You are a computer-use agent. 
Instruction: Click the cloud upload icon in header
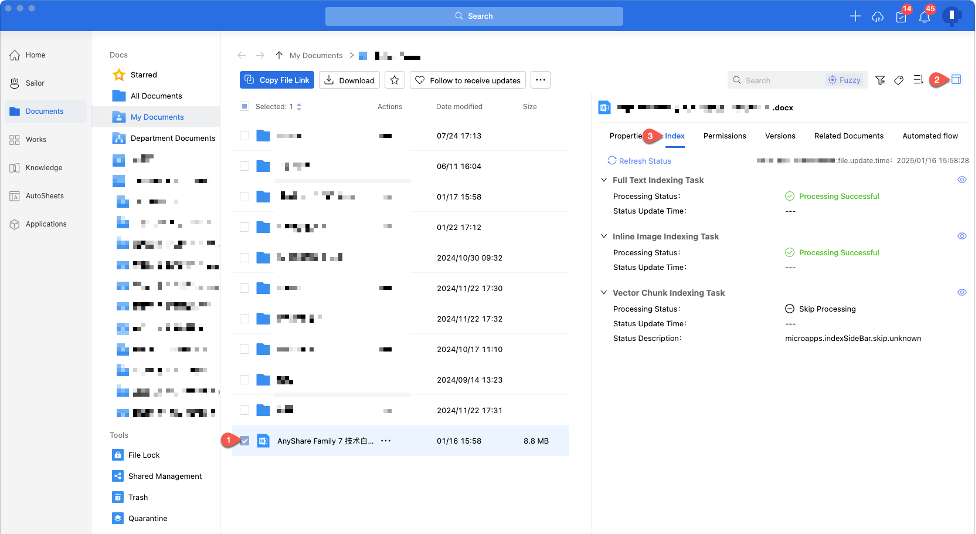coord(878,17)
